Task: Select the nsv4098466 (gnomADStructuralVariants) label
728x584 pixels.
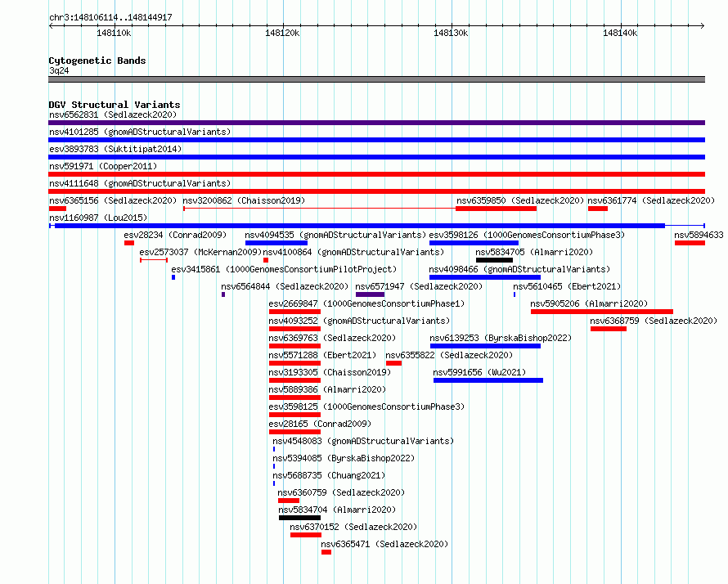Action: [x=519, y=269]
